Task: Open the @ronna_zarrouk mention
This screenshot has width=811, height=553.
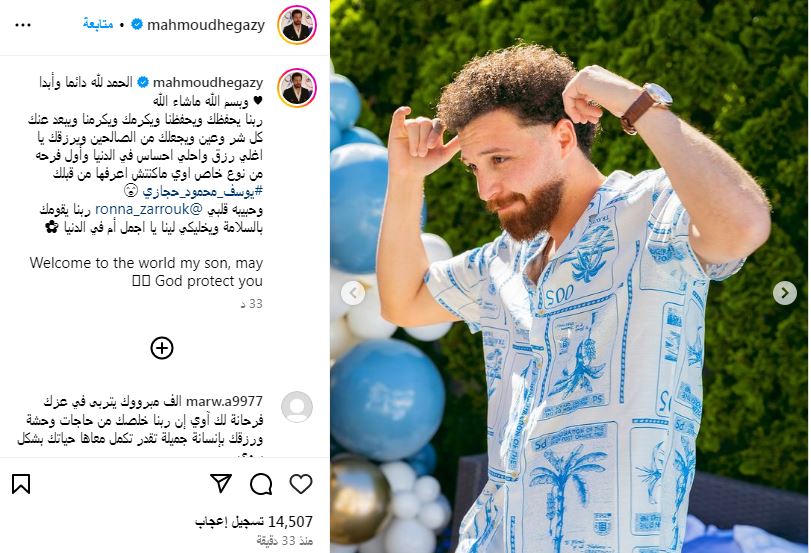Action: point(150,209)
